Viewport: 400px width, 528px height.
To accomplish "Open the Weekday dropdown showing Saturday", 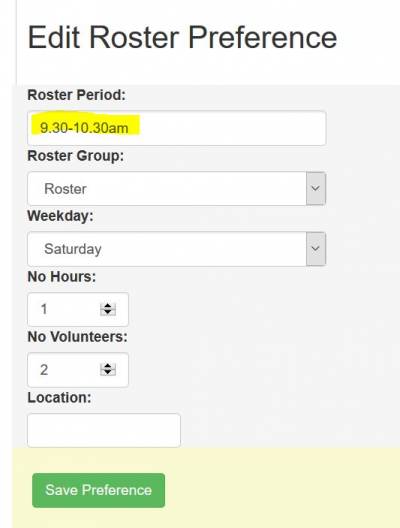I will [176, 249].
